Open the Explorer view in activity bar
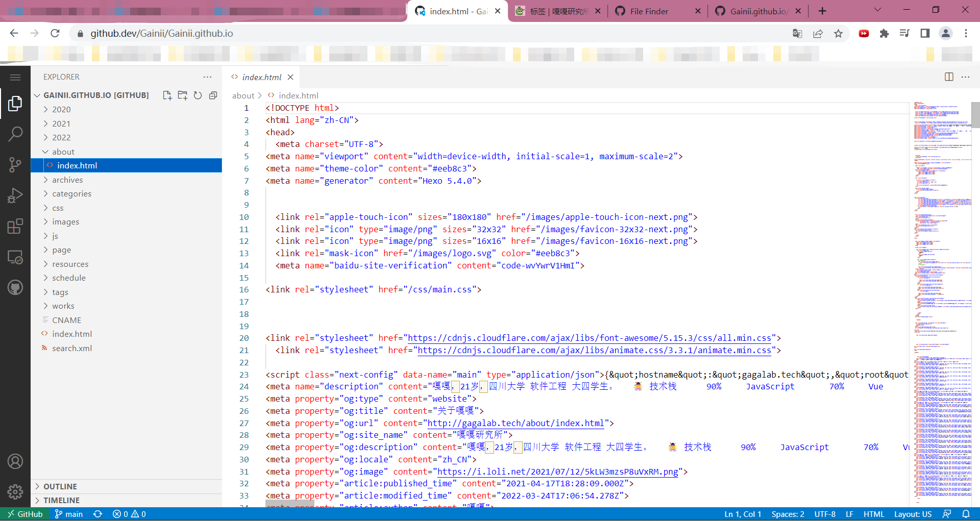This screenshot has height=521, width=980. click(x=15, y=104)
